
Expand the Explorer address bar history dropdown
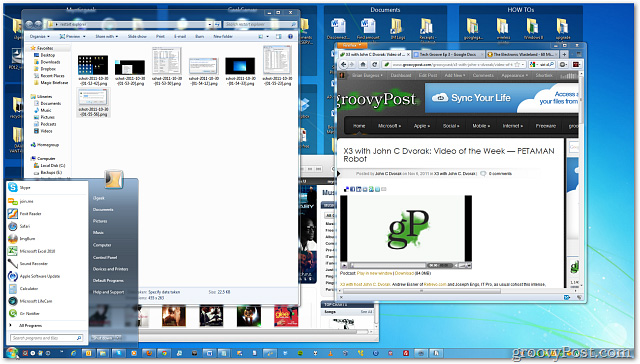pos(210,24)
